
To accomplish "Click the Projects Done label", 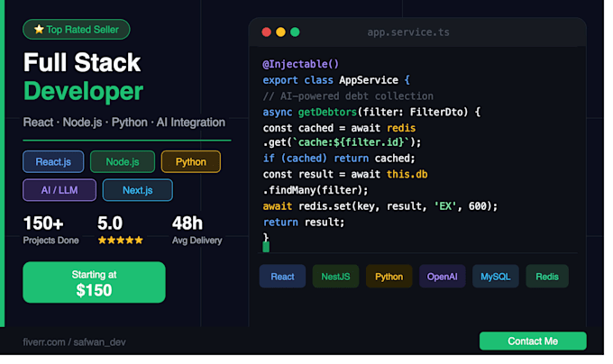I will (50, 241).
